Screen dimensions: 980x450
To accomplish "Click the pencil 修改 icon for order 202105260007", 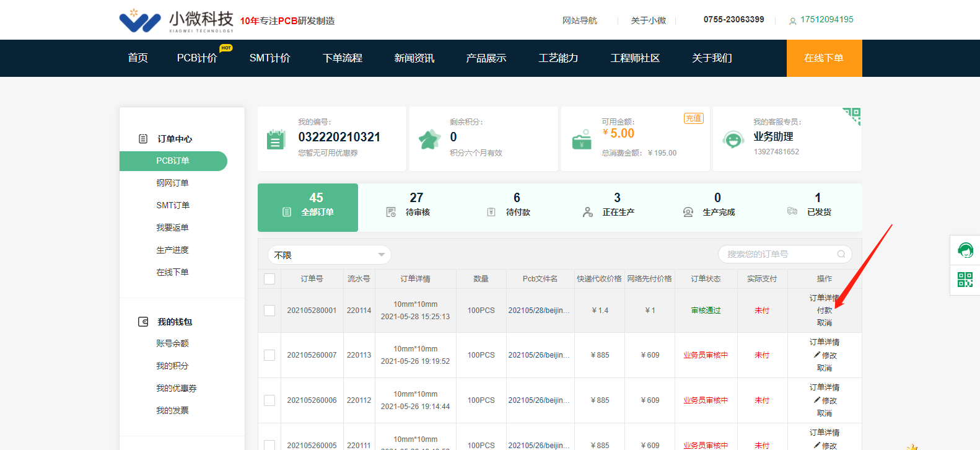I will [x=817, y=355].
